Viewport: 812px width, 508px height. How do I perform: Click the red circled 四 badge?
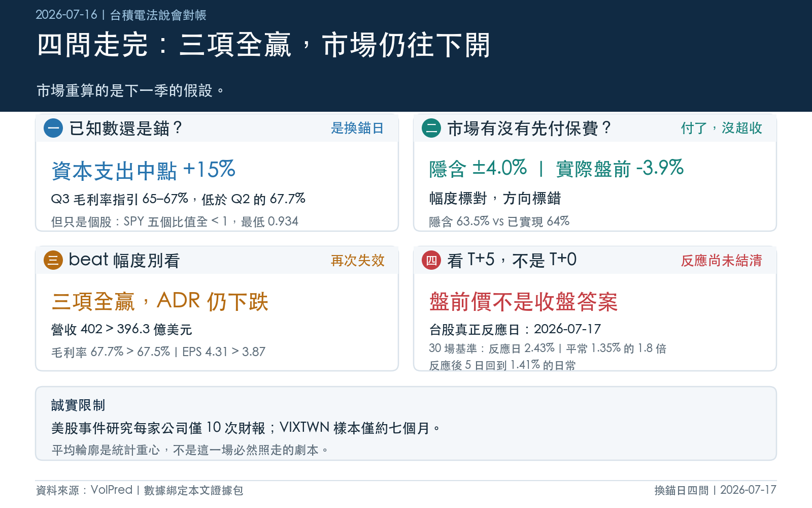click(x=431, y=260)
